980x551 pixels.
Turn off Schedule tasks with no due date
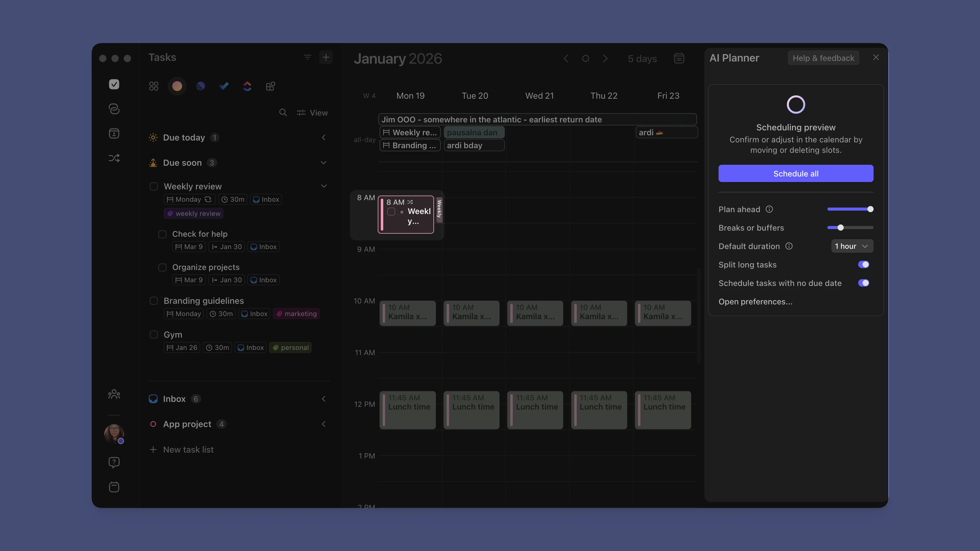(864, 283)
